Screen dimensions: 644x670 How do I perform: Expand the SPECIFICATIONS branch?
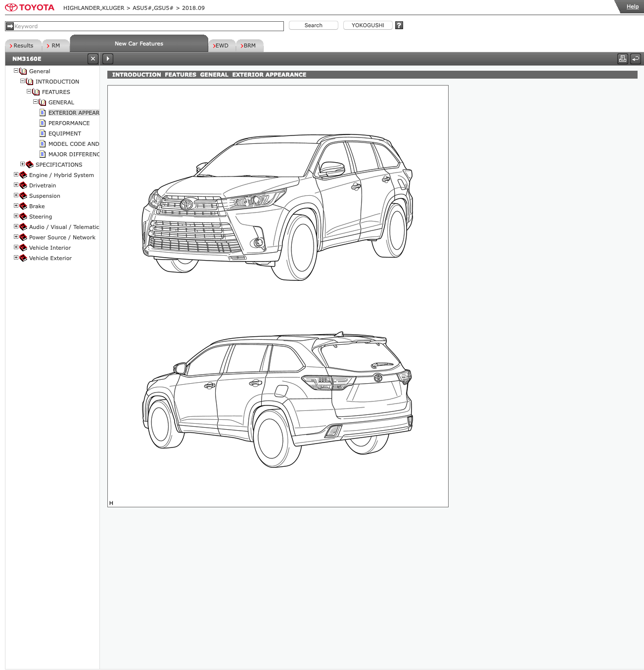(x=22, y=164)
